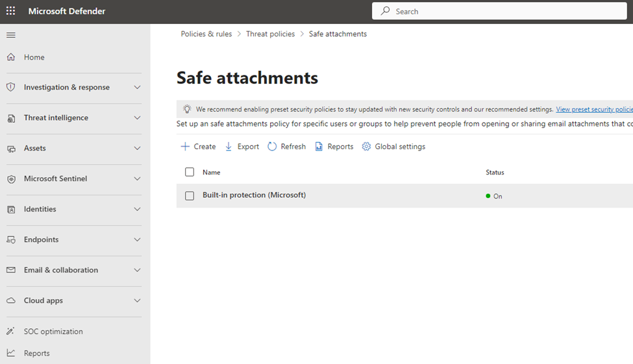Click the Global settings gear icon
This screenshot has height=364, width=633.
pos(366,146)
